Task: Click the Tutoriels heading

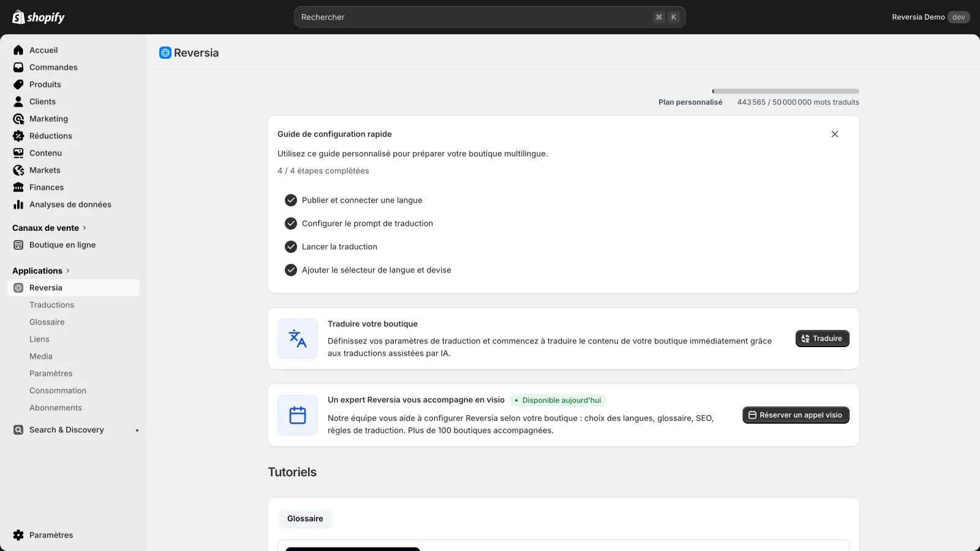Action: (x=292, y=472)
